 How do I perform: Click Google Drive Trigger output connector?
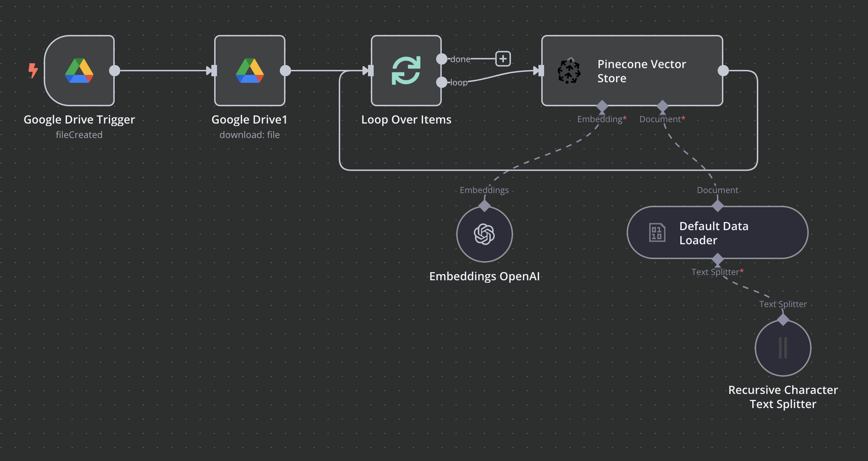pyautogui.click(x=115, y=71)
